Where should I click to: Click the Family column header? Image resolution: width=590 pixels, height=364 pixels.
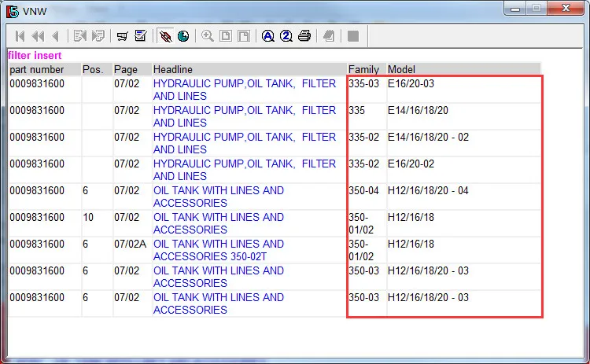coord(365,70)
